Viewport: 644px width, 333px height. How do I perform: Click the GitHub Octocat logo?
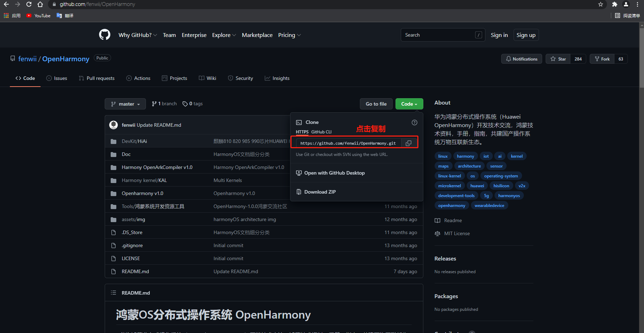coord(105,35)
